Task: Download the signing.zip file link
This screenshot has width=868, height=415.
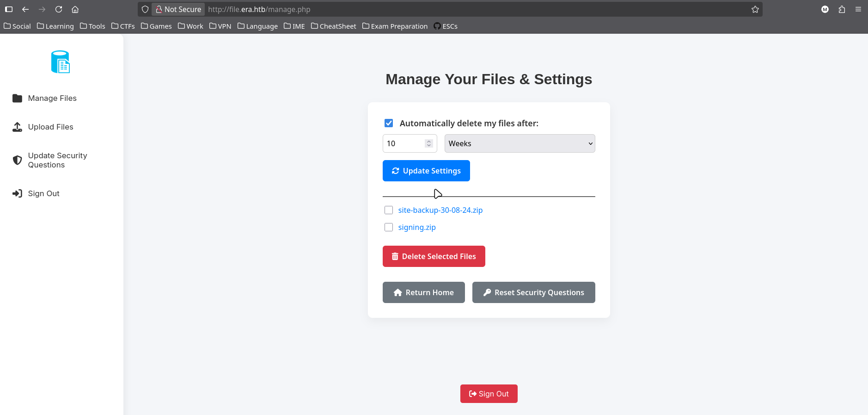Action: tap(416, 227)
